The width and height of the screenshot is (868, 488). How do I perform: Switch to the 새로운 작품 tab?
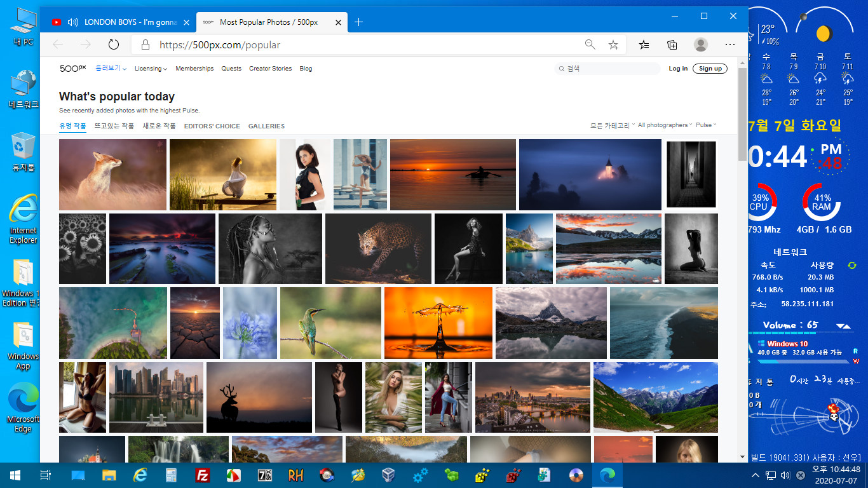[x=159, y=126]
